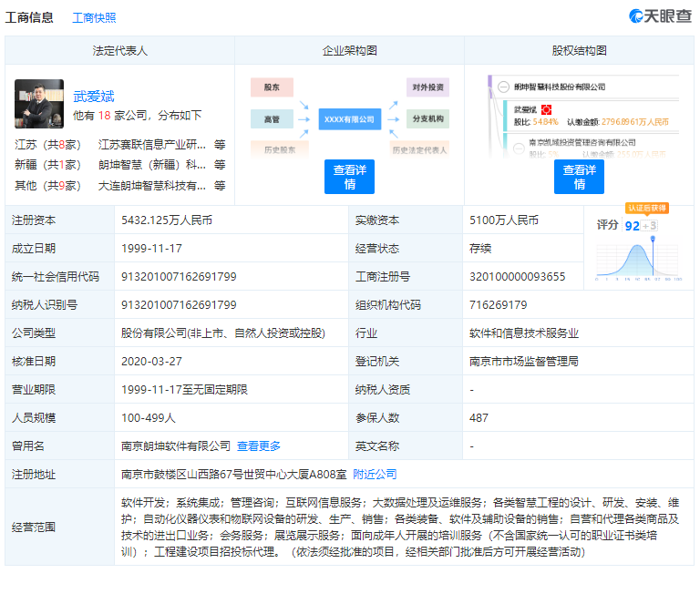This screenshot has height=594, width=700.
Task: Click the 分支机构 box in structure diagram
Action: pos(427,118)
